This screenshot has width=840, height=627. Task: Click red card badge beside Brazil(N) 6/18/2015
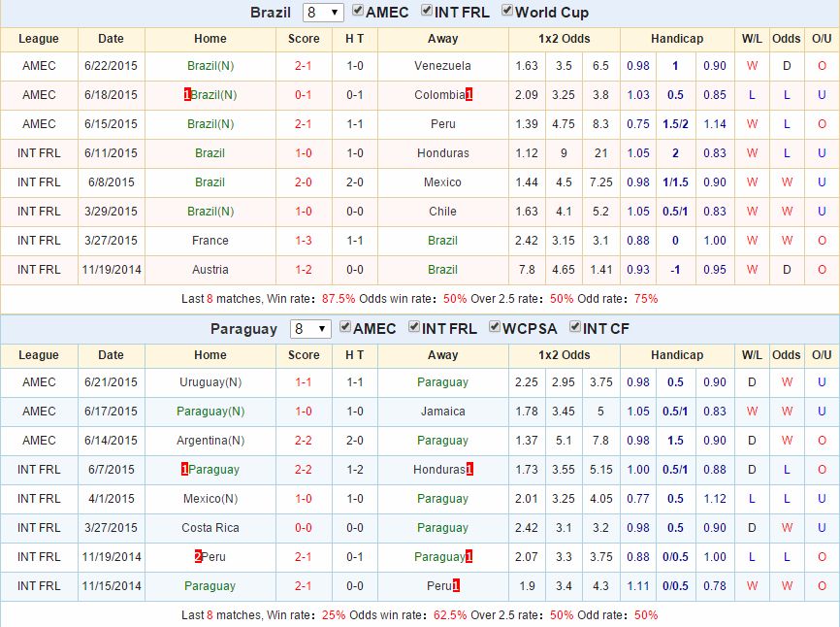(x=187, y=95)
